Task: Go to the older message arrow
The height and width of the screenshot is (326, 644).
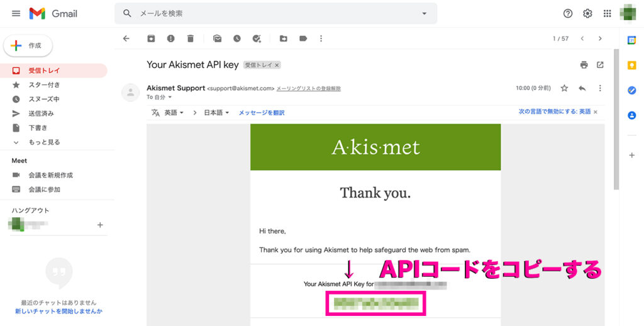Action: pyautogui.click(x=600, y=38)
